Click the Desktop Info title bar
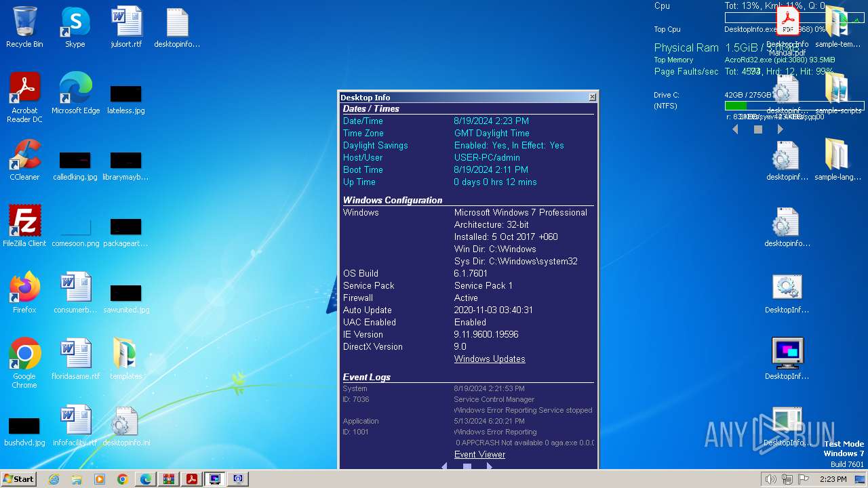Image resolution: width=868 pixels, height=488 pixels. coord(463,97)
